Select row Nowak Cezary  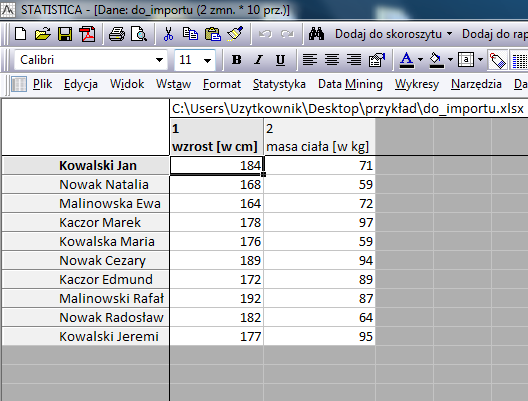tap(86, 261)
